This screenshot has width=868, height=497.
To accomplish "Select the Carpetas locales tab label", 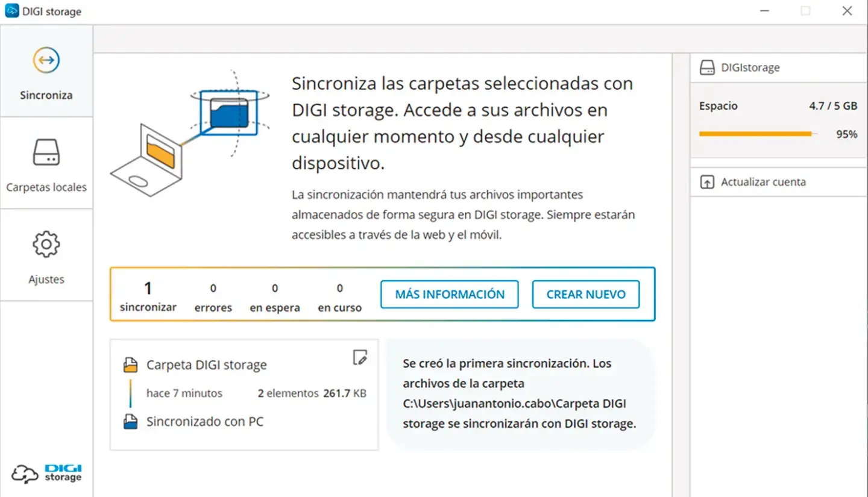I will pyautogui.click(x=46, y=187).
